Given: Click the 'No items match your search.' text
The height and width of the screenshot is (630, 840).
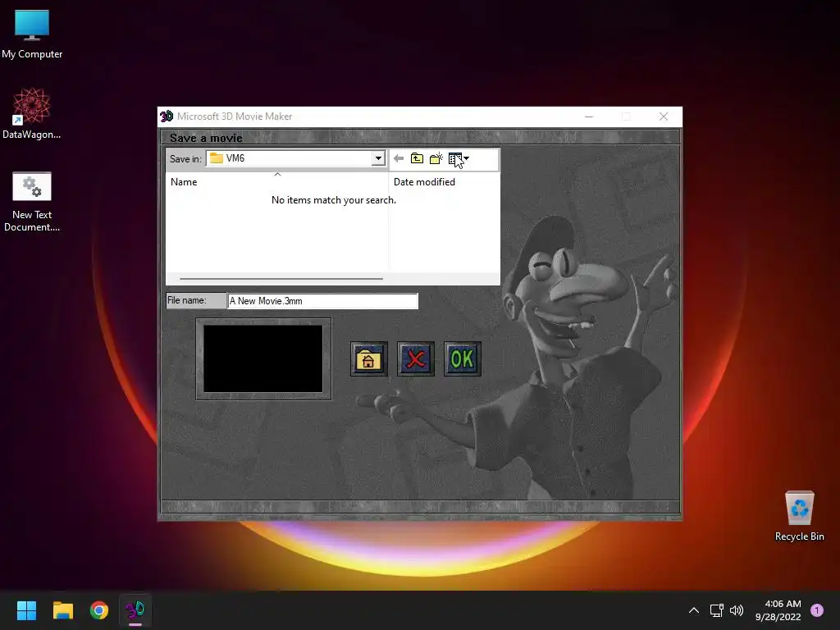Looking at the screenshot, I should click(334, 200).
